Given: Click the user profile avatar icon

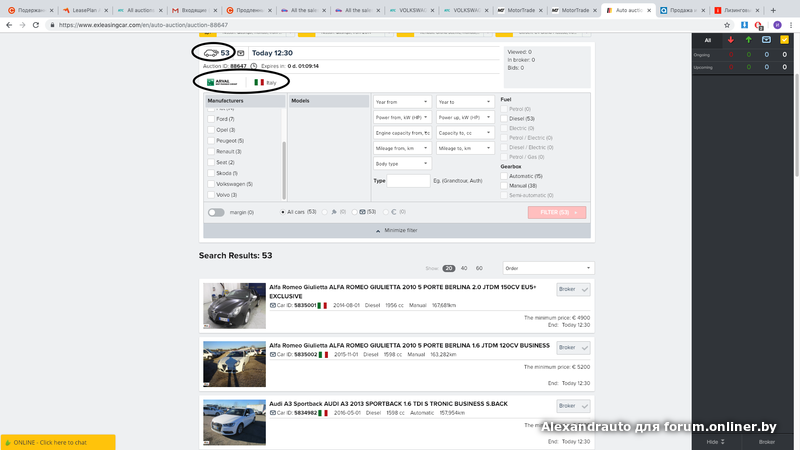Looking at the screenshot, I should click(x=777, y=25).
